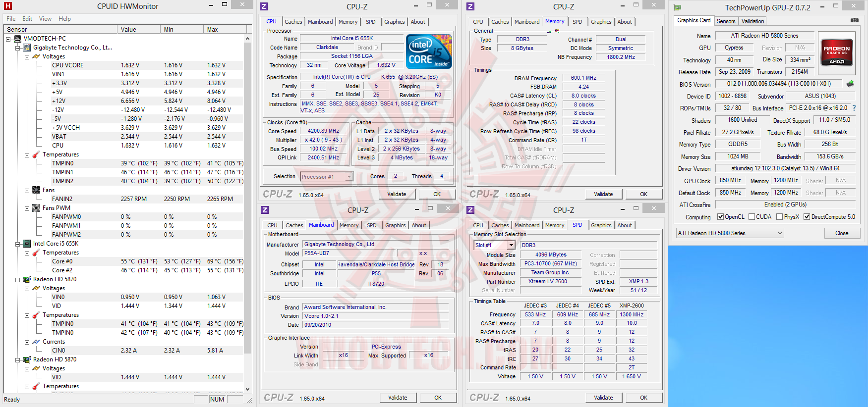Viewport: 868px width, 407px height.
Task: Click OK in the CPU-Z Motherboard window
Action: (438, 398)
